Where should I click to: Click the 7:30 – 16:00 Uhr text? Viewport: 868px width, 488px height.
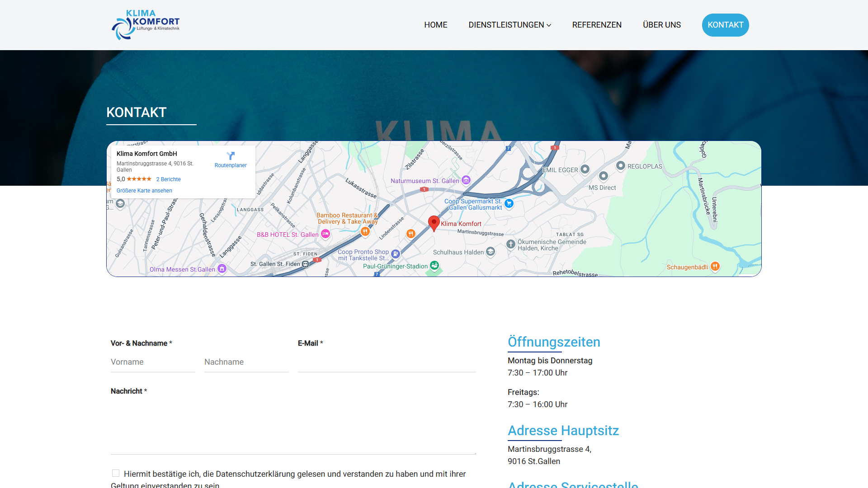tap(538, 404)
